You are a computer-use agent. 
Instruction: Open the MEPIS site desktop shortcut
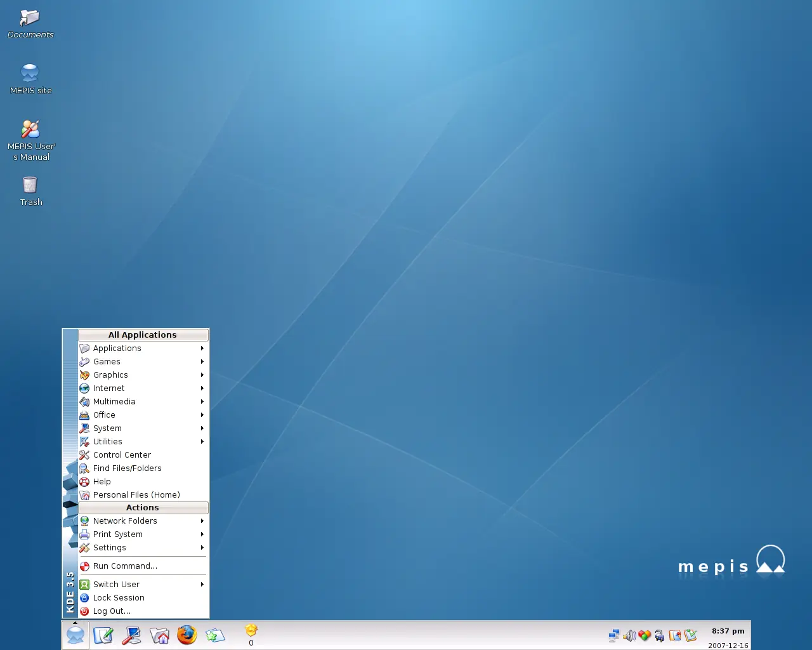click(30, 79)
